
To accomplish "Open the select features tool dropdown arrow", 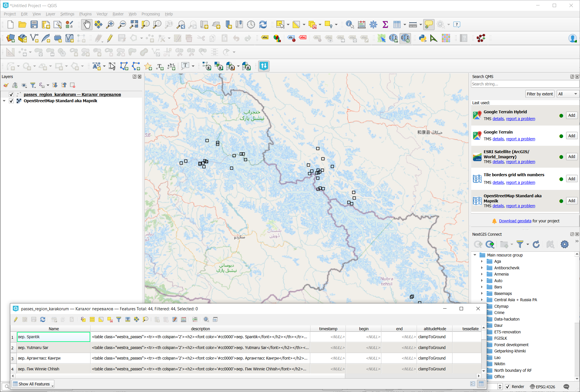I will [x=288, y=24].
